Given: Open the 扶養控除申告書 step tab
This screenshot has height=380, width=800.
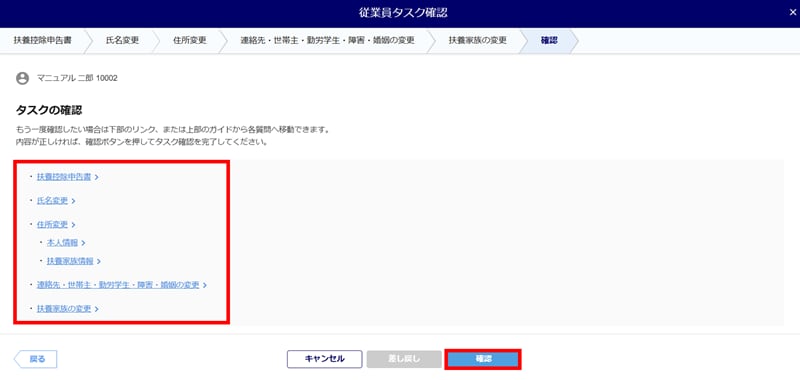Looking at the screenshot, I should (43, 41).
